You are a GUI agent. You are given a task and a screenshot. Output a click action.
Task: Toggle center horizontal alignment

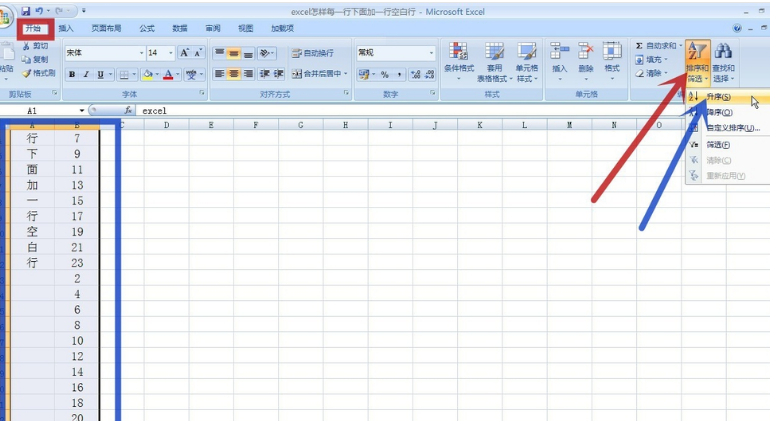[234, 74]
